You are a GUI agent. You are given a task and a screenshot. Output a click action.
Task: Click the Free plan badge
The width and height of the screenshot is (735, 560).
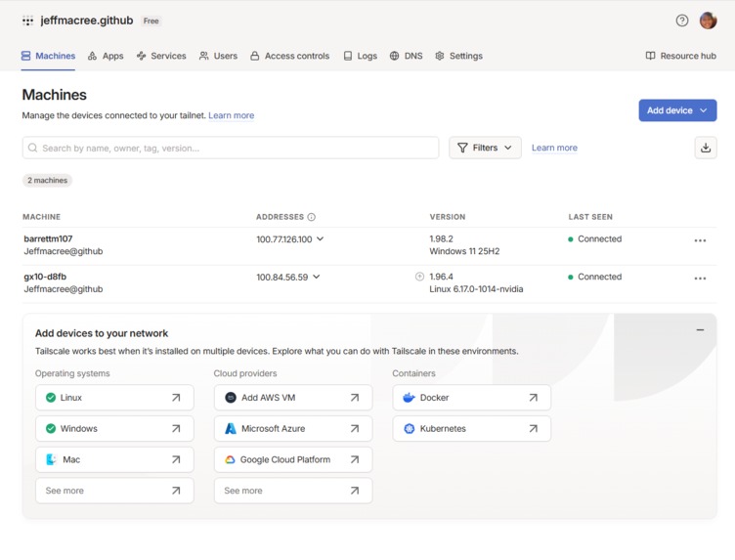click(x=151, y=21)
